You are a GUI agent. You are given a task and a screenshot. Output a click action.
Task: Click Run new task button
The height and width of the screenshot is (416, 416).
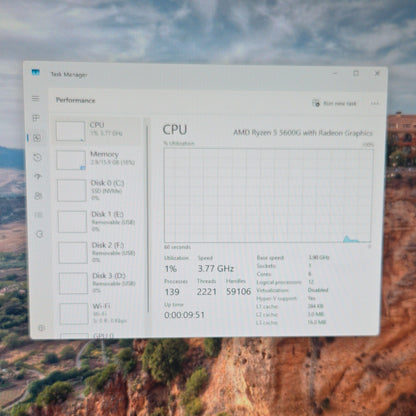[334, 103]
